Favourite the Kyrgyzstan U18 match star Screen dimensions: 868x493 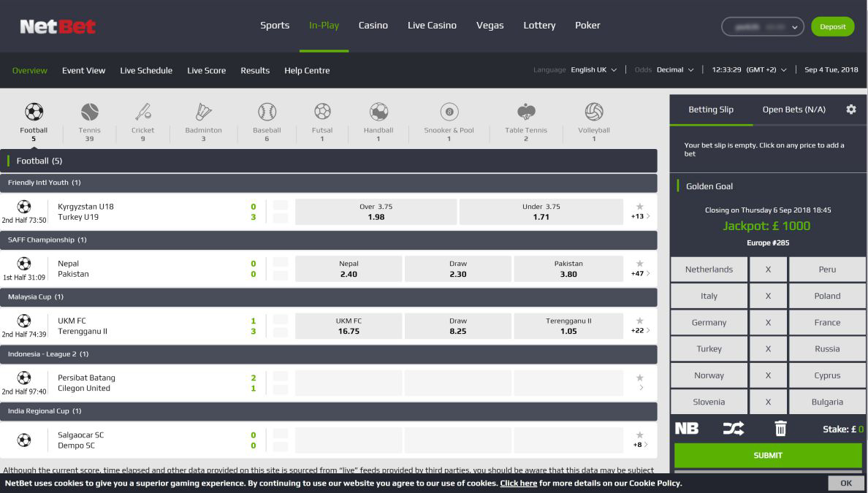point(640,207)
